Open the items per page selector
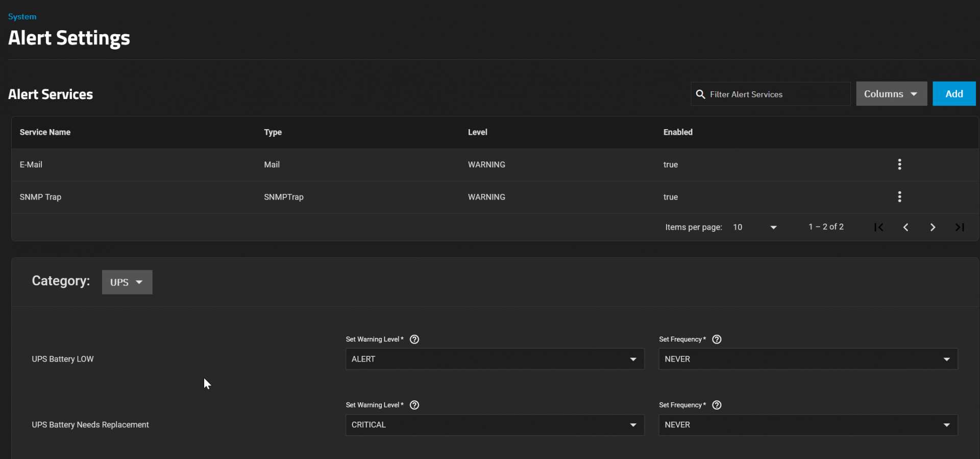Viewport: 980px width, 459px height. click(755, 227)
